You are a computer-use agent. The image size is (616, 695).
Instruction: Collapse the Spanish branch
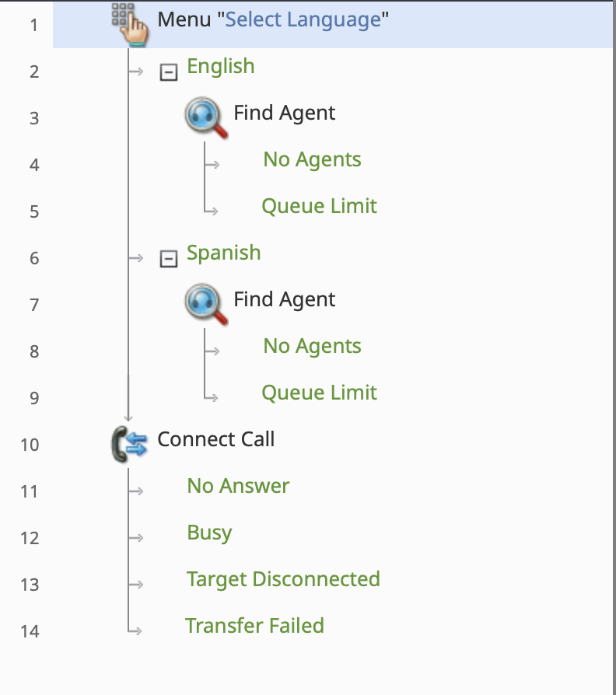(x=168, y=258)
